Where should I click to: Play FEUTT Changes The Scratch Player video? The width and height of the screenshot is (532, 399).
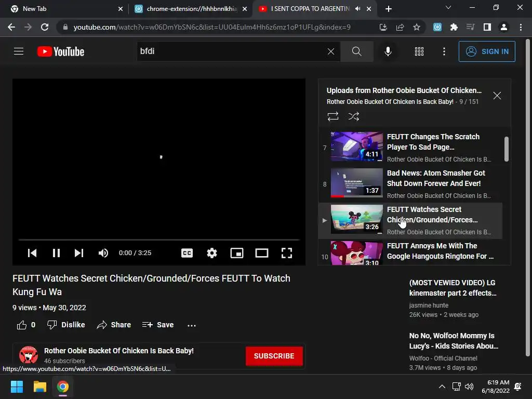pyautogui.click(x=433, y=142)
